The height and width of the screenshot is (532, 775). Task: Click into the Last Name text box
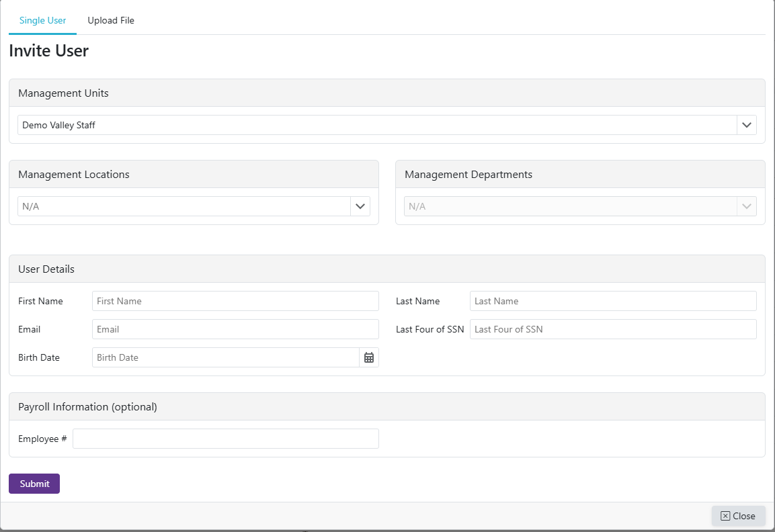point(613,301)
